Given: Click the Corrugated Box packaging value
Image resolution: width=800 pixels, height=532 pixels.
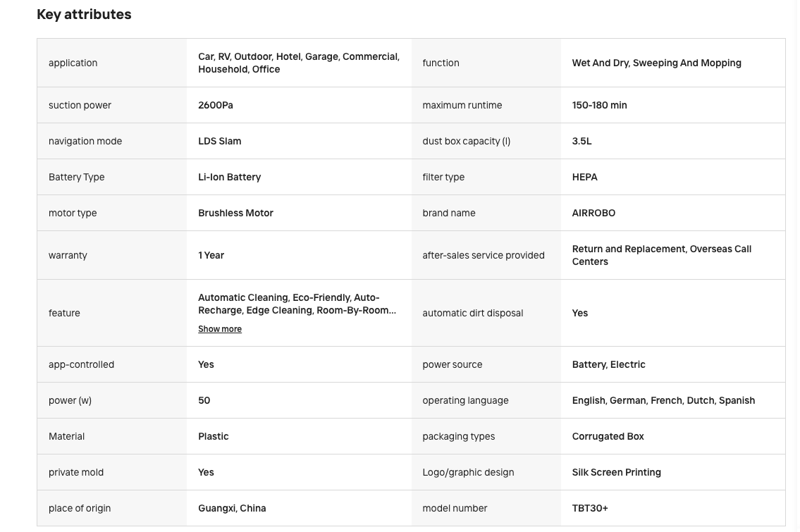Looking at the screenshot, I should (608, 436).
